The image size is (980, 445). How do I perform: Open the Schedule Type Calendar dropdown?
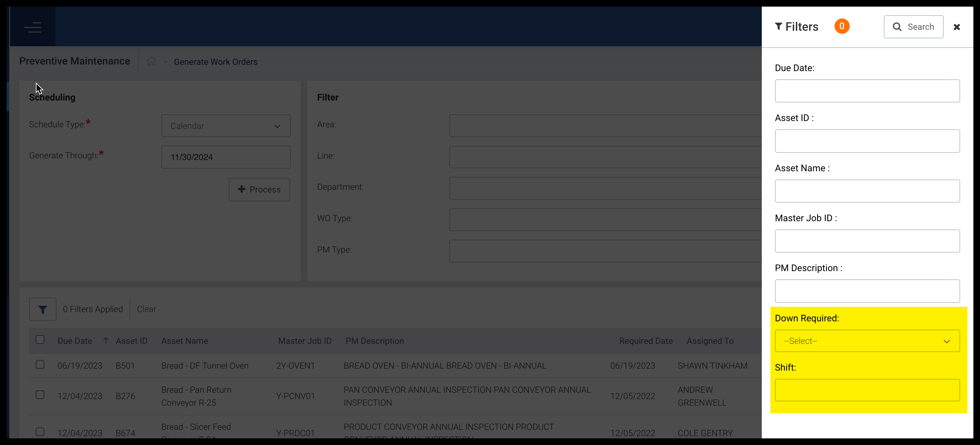(x=225, y=126)
